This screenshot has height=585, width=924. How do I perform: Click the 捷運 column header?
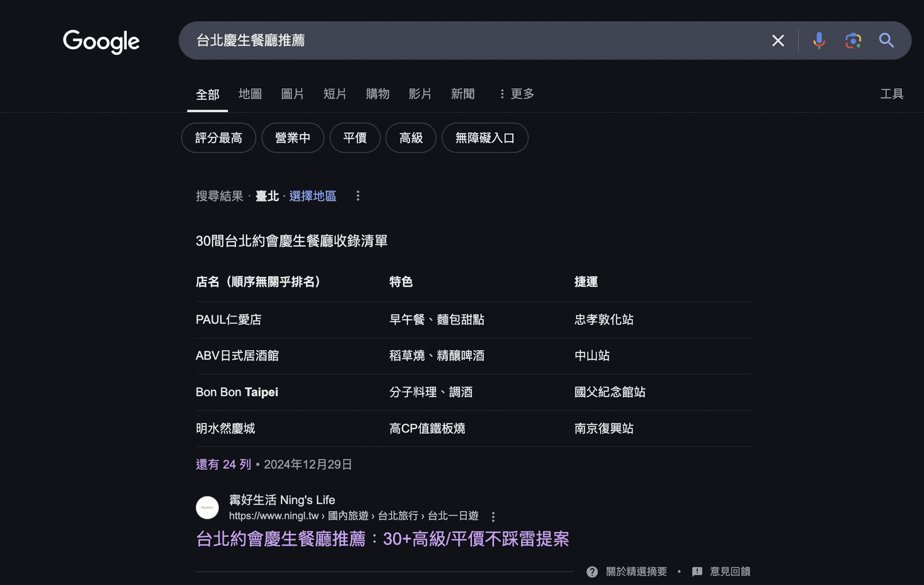coord(586,282)
